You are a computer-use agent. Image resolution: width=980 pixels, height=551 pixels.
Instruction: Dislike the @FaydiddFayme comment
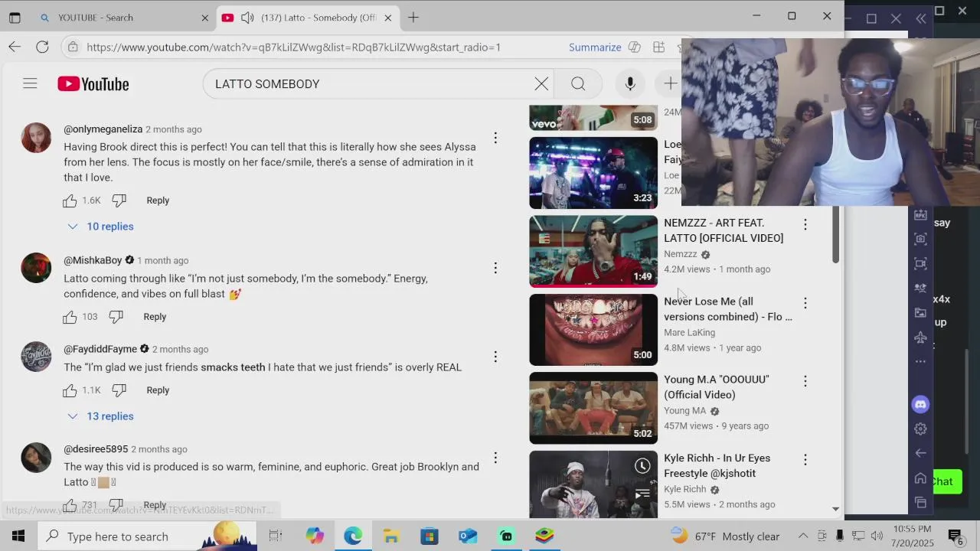tap(119, 390)
